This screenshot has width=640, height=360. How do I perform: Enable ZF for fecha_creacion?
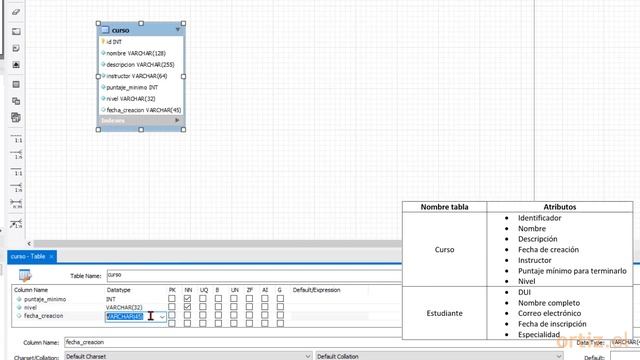pos(249,315)
